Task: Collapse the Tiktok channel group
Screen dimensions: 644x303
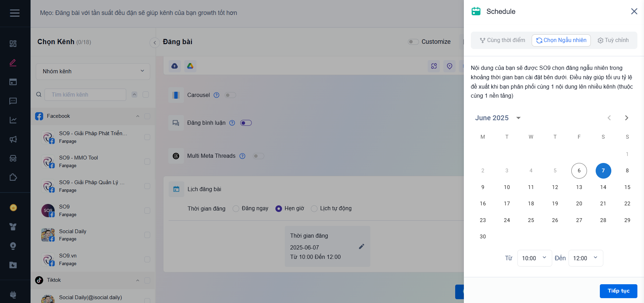Action: pyautogui.click(x=138, y=280)
